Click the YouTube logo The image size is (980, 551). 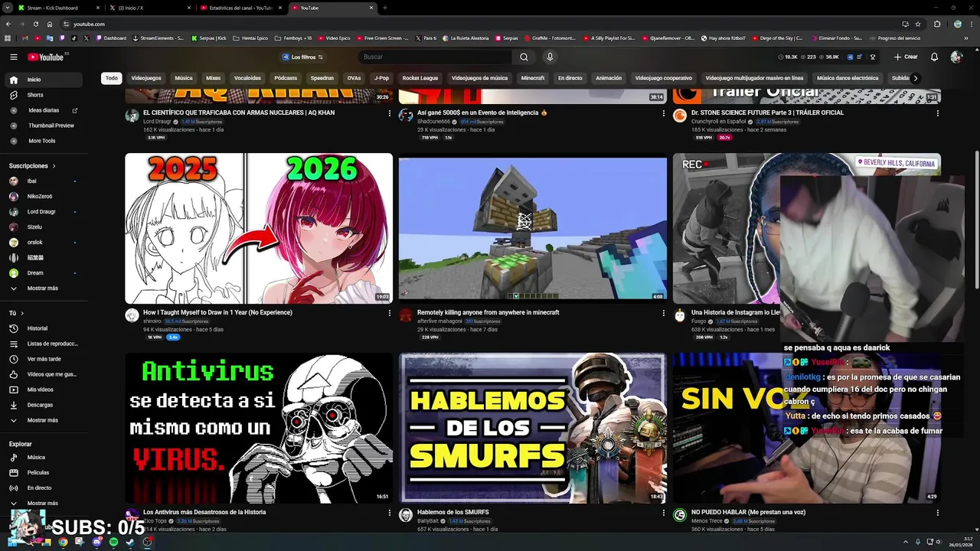[46, 57]
